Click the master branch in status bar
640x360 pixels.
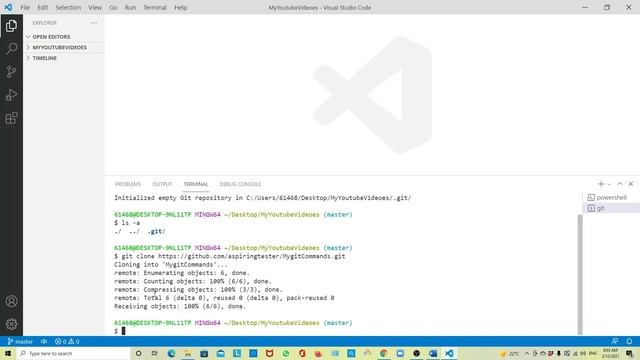pos(20,342)
